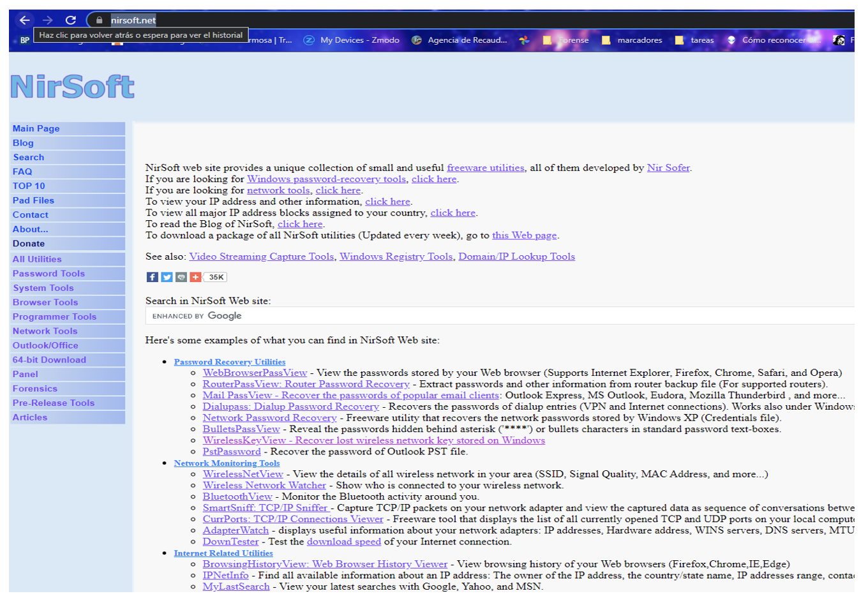Go back using the browser back arrow

pyautogui.click(x=24, y=20)
